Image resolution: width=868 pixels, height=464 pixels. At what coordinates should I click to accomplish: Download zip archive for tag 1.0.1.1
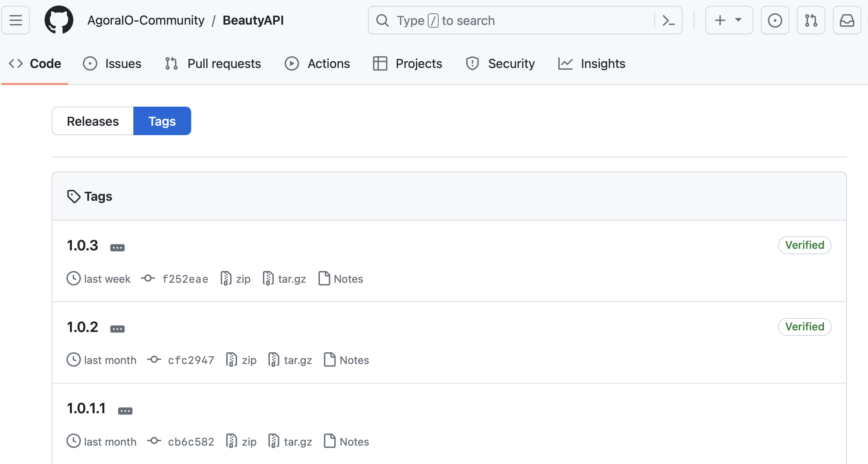tap(242, 442)
